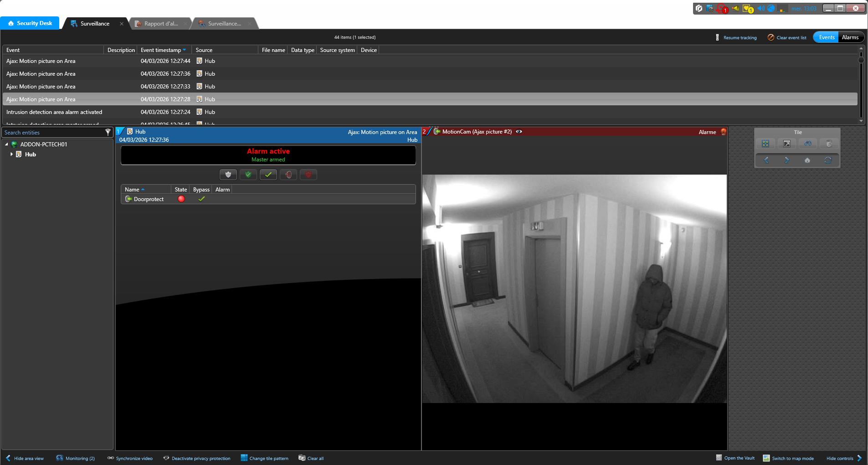The image size is (868, 465).
Task: Collapse the ADDON-PCTECH01 tree node
Action: click(x=7, y=145)
